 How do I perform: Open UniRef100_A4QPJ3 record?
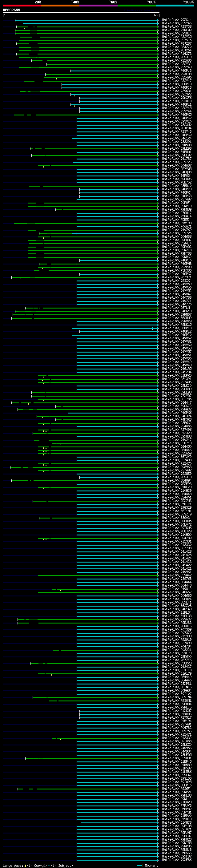[176, 71]
